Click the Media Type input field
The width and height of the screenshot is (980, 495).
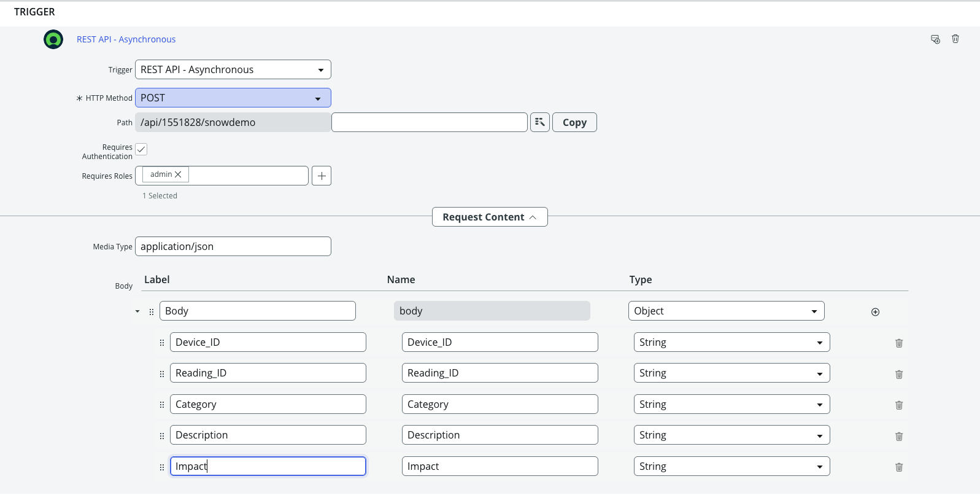point(233,246)
